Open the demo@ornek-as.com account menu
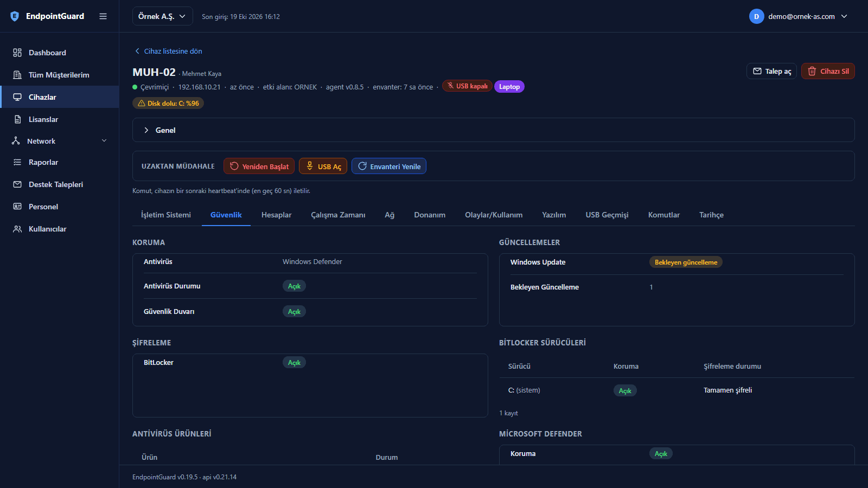This screenshot has width=868, height=488. tap(799, 16)
